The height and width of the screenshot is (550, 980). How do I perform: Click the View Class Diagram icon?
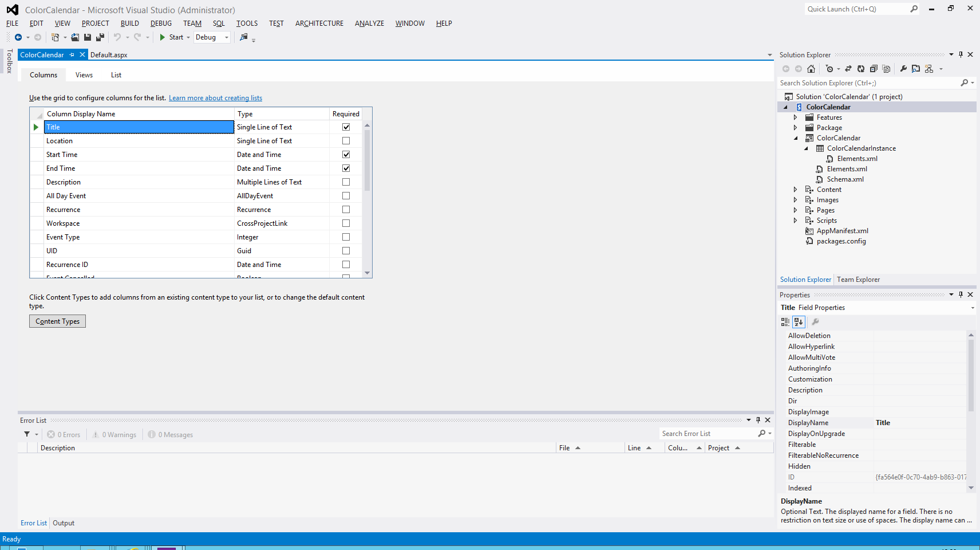pyautogui.click(x=929, y=69)
